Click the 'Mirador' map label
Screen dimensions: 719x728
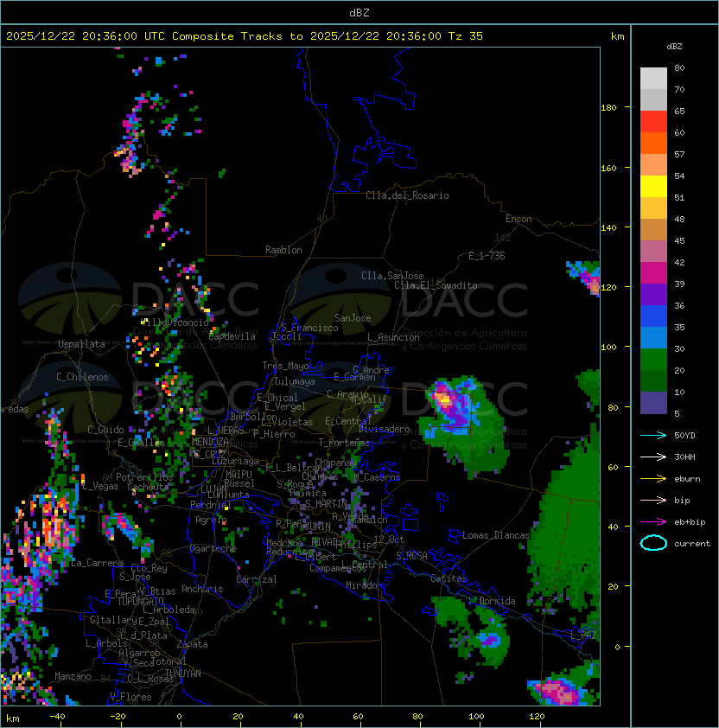click(364, 585)
